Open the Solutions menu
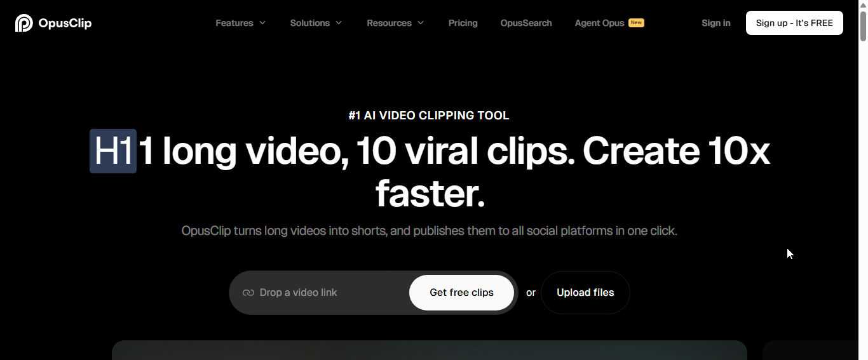This screenshot has width=868, height=360. click(310, 23)
